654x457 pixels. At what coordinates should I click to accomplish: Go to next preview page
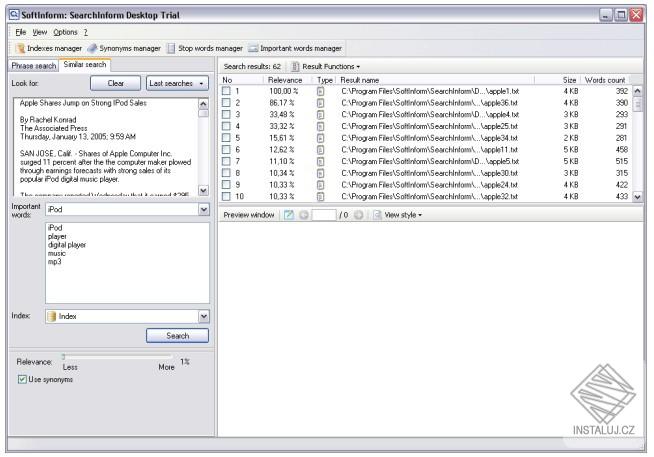coord(358,215)
